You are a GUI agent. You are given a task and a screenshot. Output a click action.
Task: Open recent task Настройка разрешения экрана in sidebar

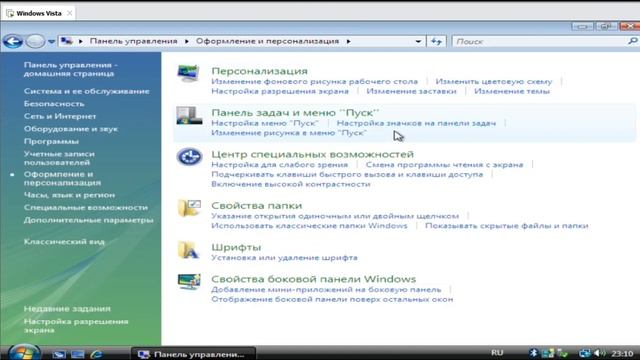[76, 326]
